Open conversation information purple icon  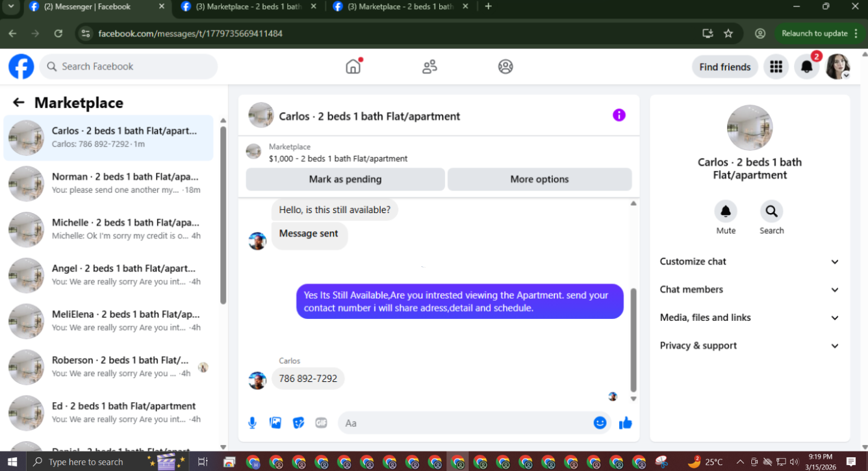[619, 115]
